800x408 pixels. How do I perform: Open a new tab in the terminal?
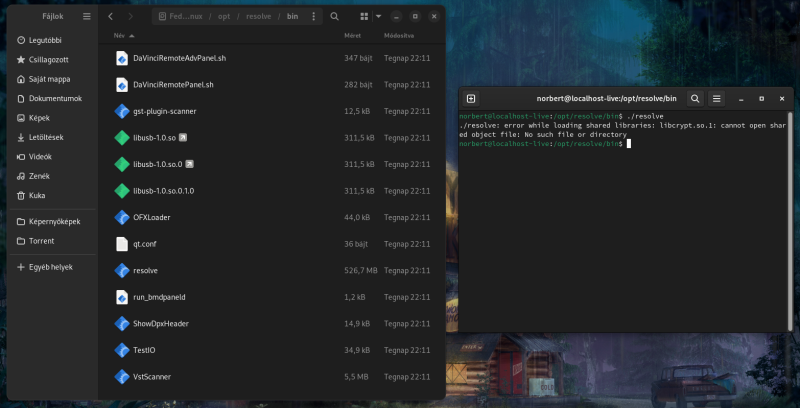(471, 98)
